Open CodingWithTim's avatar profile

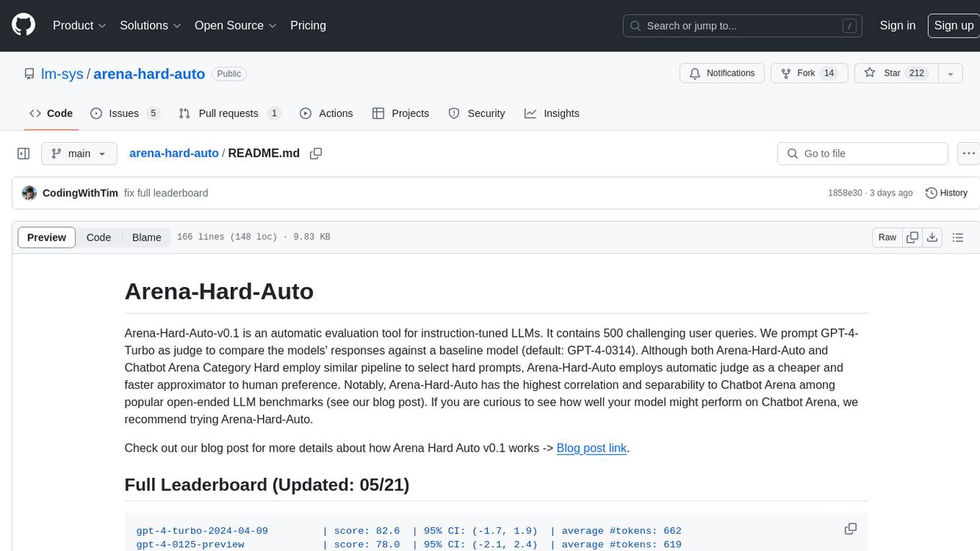pos(30,193)
